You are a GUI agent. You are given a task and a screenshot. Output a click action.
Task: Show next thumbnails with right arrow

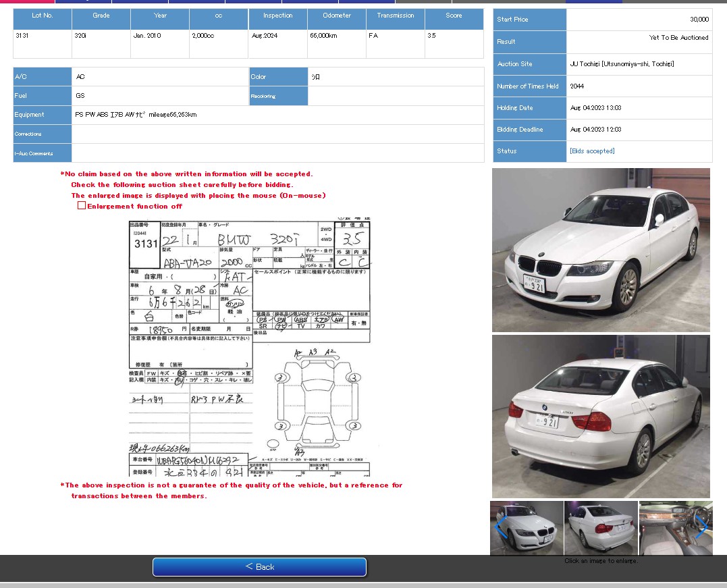pos(702,527)
